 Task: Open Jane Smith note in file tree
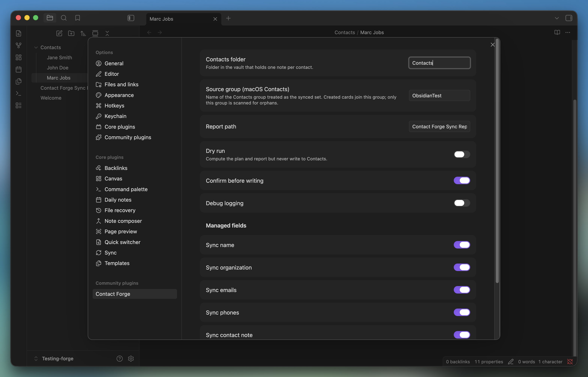(x=59, y=58)
